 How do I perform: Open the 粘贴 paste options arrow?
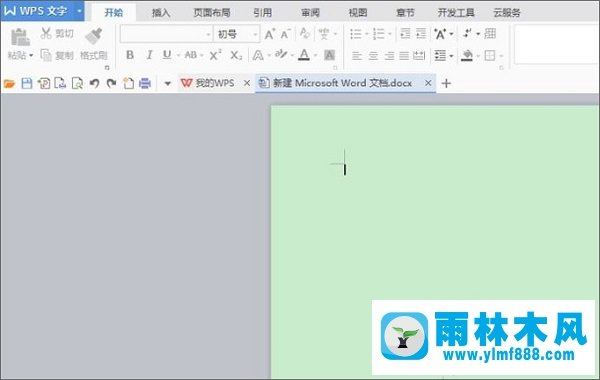pos(31,56)
